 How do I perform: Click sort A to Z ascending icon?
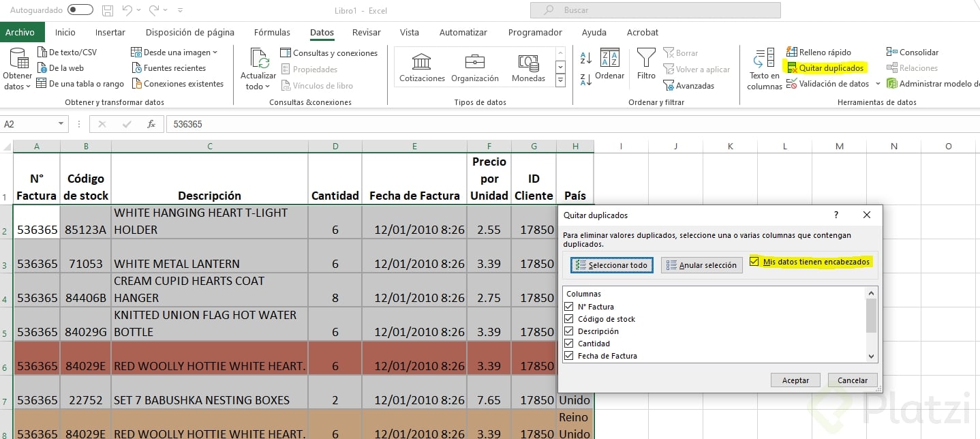(x=585, y=58)
